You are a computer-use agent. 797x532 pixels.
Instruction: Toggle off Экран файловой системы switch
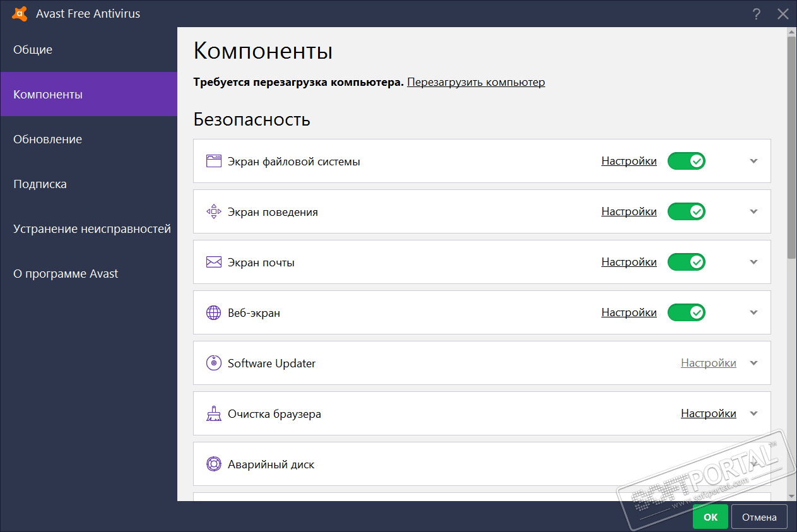coord(687,161)
